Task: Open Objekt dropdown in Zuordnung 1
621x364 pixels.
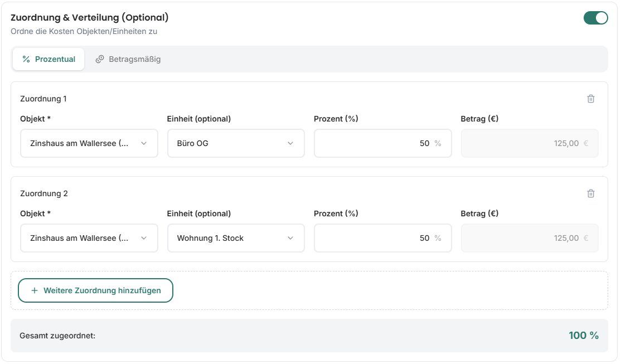Action: click(x=89, y=143)
